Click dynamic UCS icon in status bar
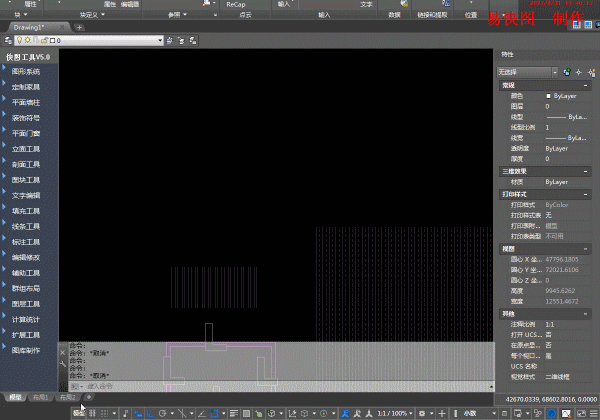This screenshot has width=600, height=420. [x=292, y=413]
